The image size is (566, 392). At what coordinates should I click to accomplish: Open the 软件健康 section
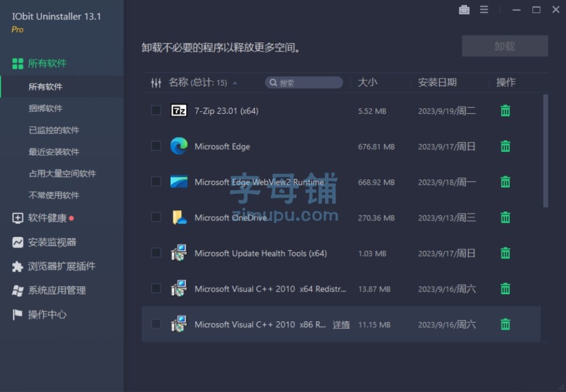pos(48,218)
